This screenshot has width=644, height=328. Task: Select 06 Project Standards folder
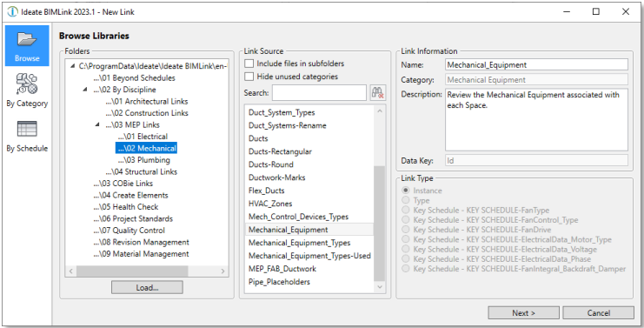pos(133,218)
